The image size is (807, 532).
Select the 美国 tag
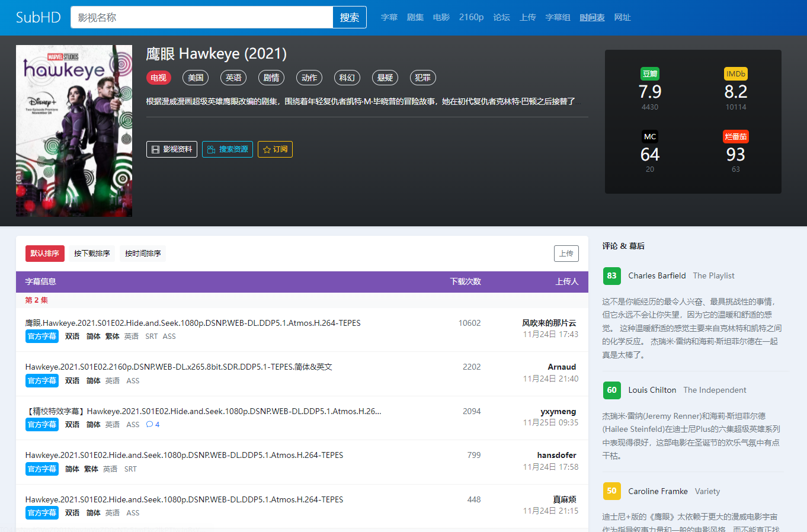tap(196, 78)
